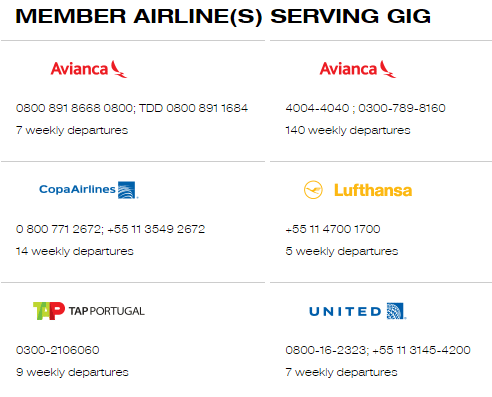Screen dimensions: 492x397
Task: Click the left Avianca logo
Action: [x=89, y=69]
